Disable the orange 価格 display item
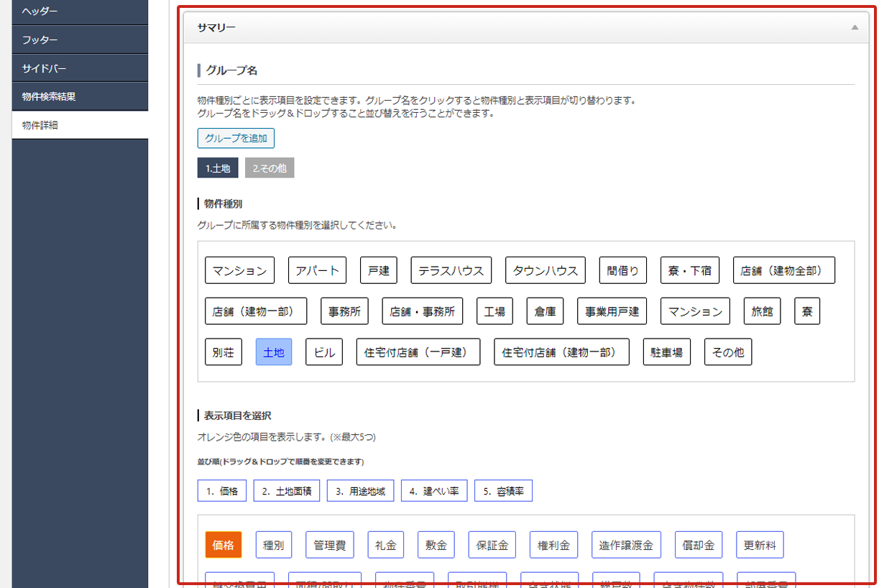 pos(224,545)
